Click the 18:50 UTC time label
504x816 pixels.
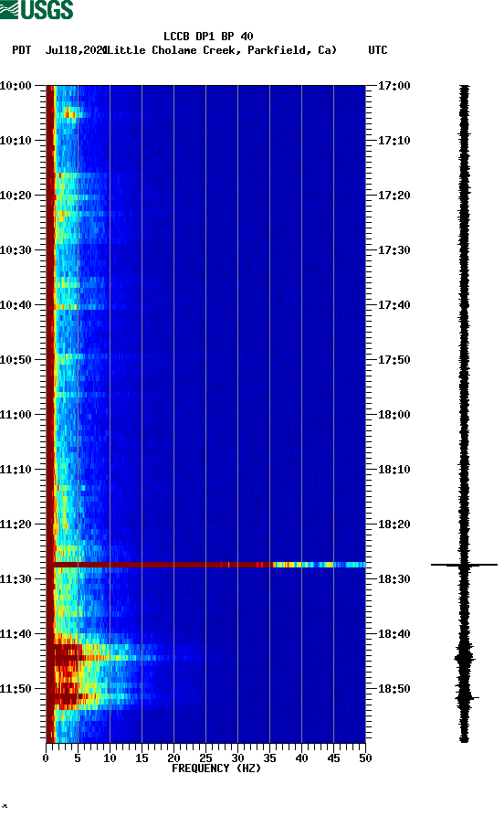click(394, 688)
